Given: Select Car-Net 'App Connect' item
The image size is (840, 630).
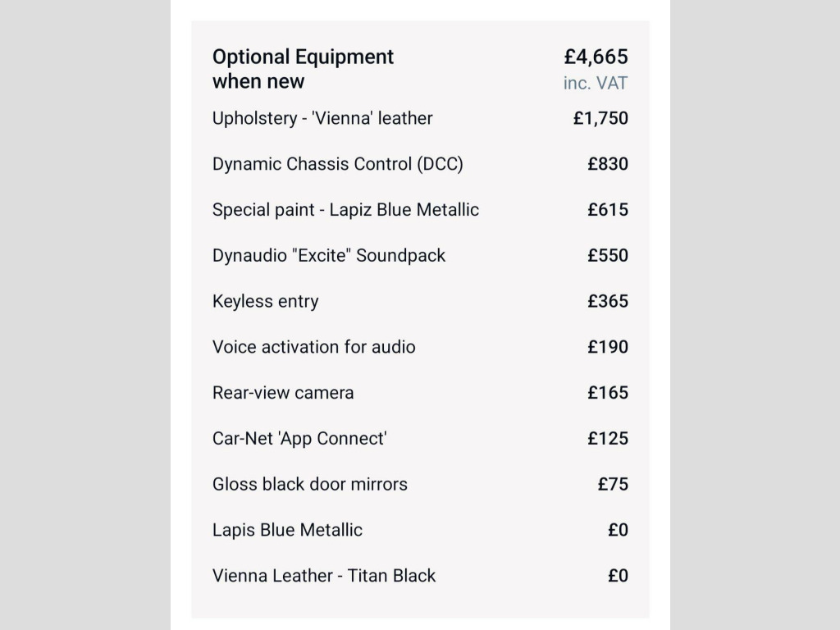Looking at the screenshot, I should [299, 439].
